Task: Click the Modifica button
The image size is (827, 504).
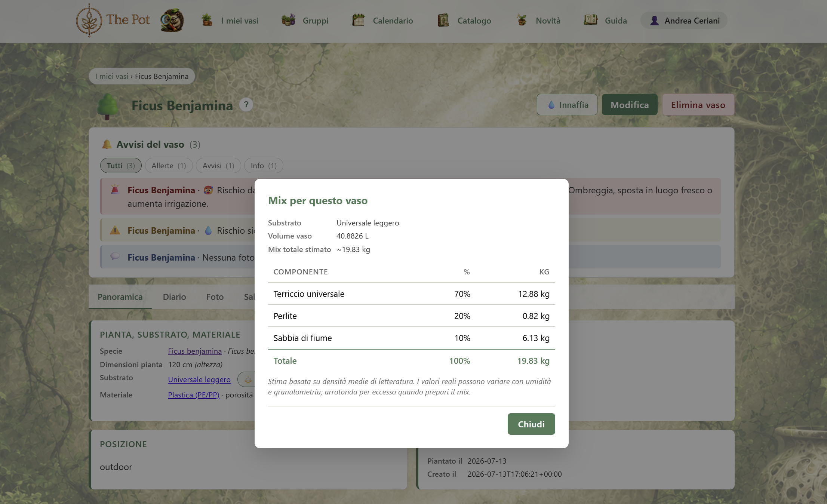Action: click(630, 105)
